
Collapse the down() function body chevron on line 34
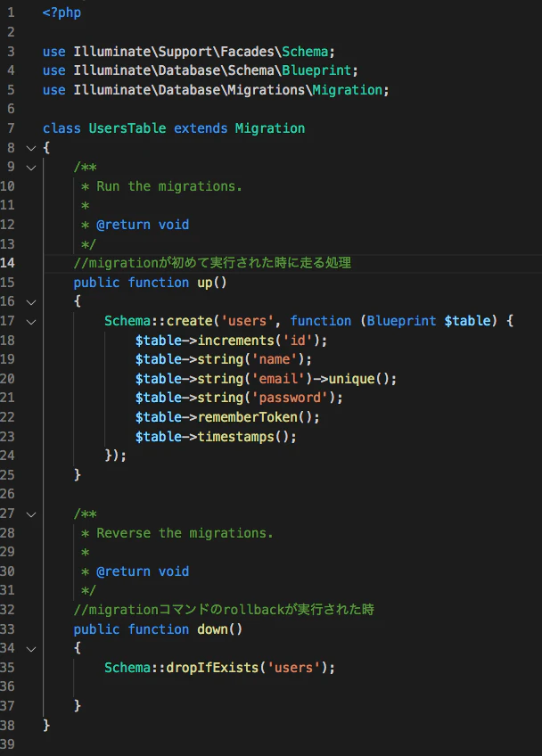pyautogui.click(x=31, y=649)
